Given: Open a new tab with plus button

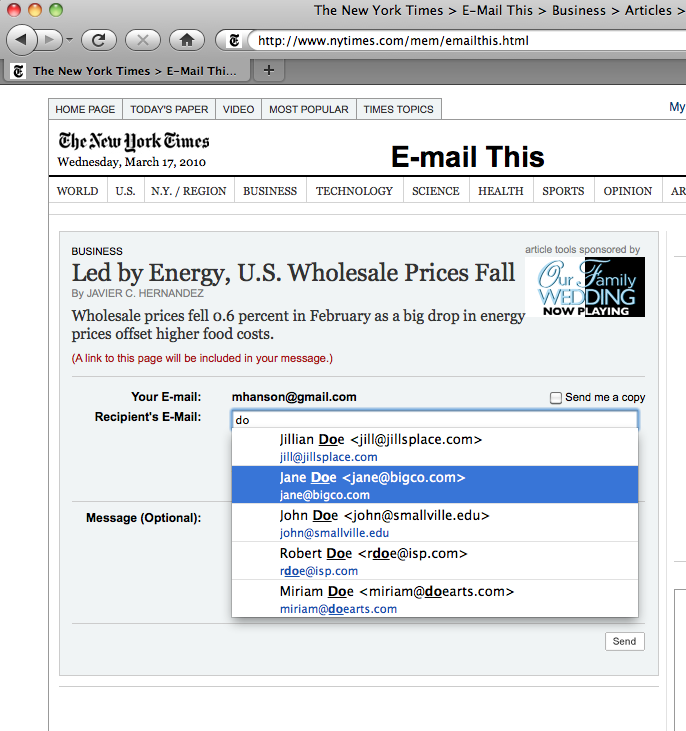Looking at the screenshot, I should pos(268,71).
